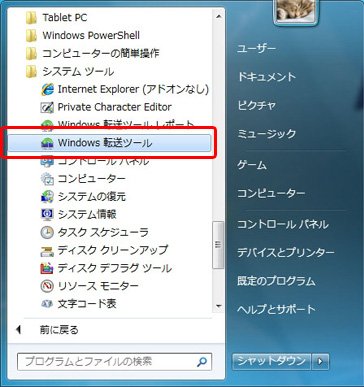Open 既定のプログラム link
The image size is (364, 387).
point(276,281)
